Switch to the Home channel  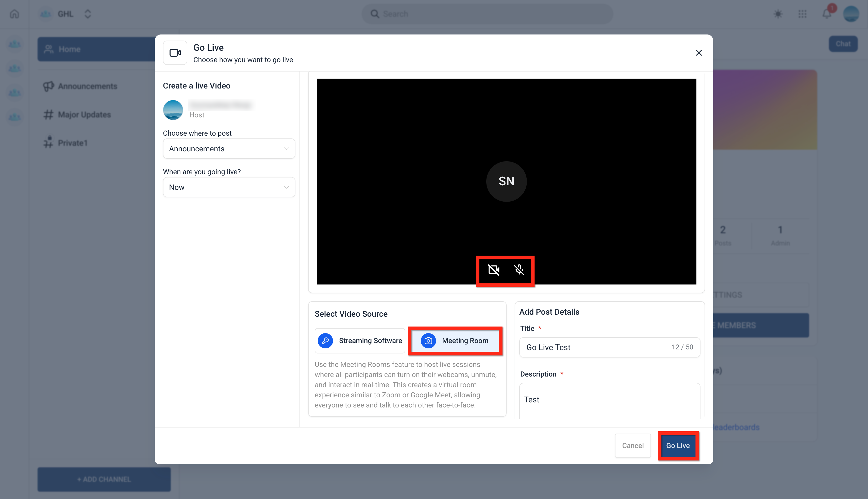point(69,49)
